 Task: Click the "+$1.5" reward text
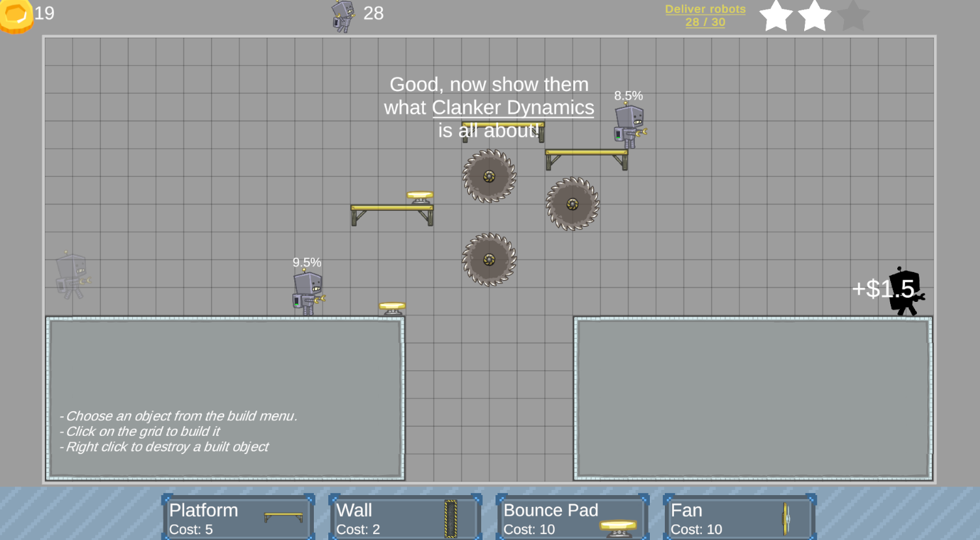[883, 288]
